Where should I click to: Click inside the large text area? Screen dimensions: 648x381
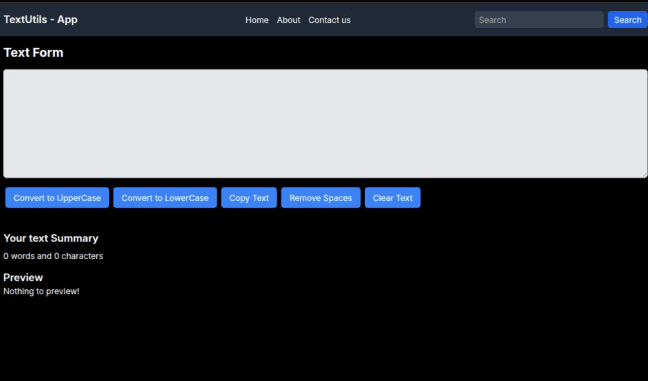pyautogui.click(x=325, y=124)
